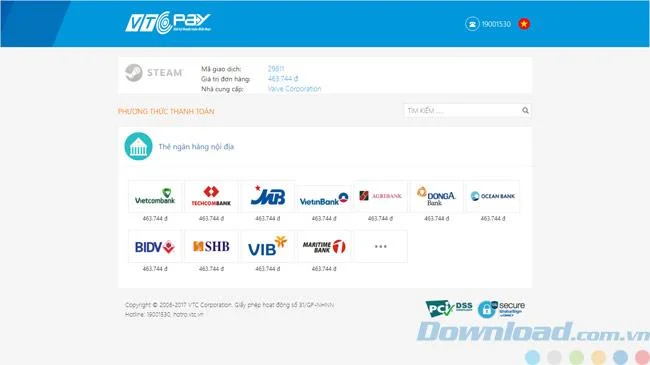650x365 pixels.
Task: Click the search magnifier icon
Action: tap(525, 110)
